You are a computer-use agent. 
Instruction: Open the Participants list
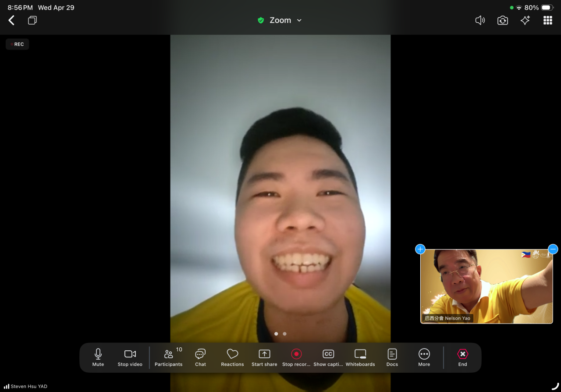[x=169, y=357]
